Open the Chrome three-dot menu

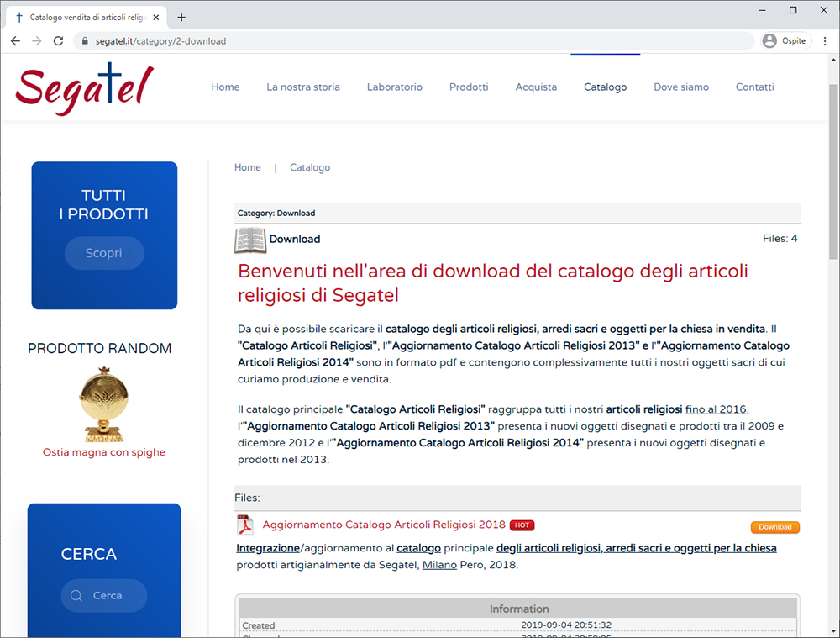click(825, 40)
